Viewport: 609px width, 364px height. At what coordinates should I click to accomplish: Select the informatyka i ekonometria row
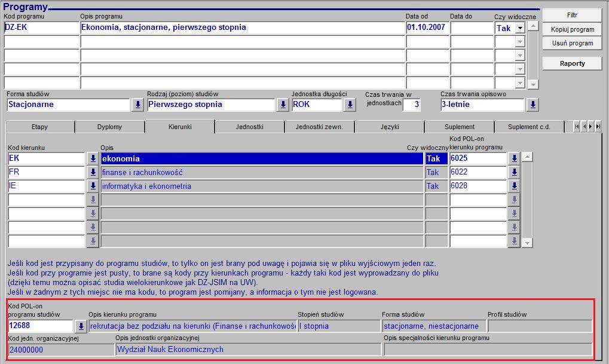[262, 186]
